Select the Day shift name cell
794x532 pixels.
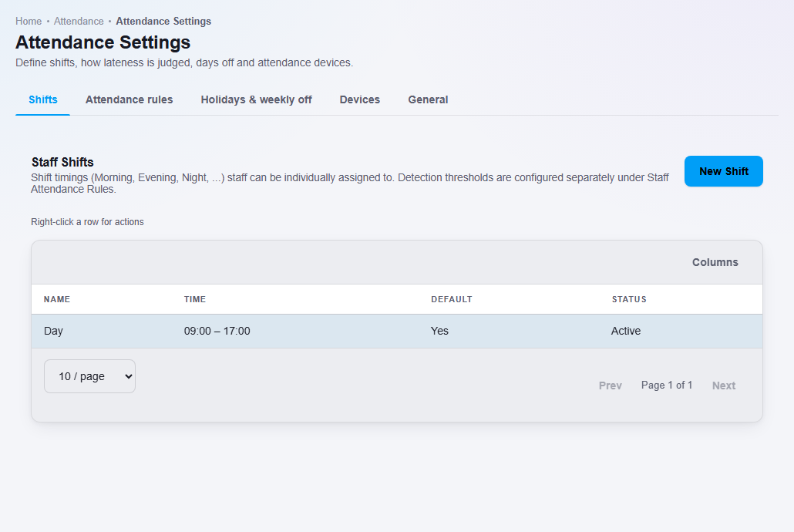point(54,332)
